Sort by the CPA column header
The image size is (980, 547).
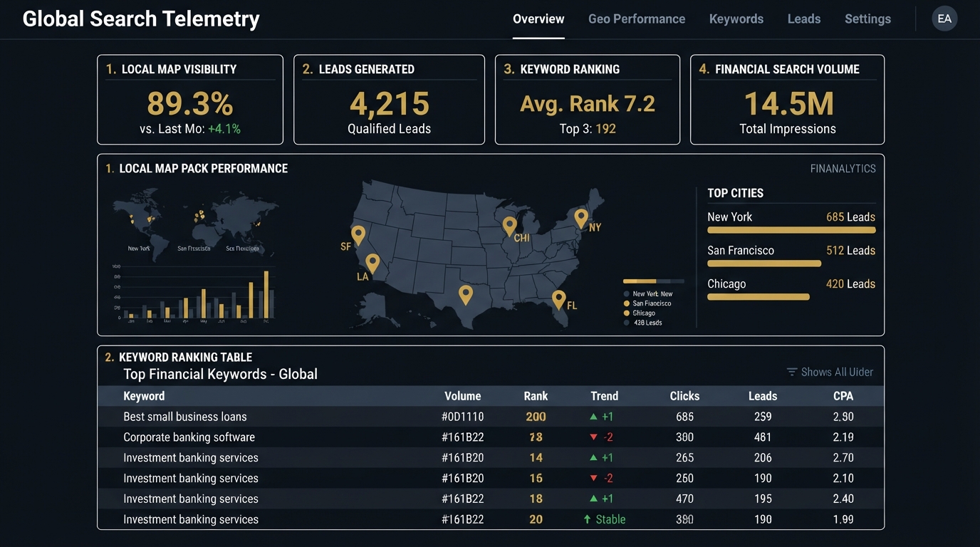pyautogui.click(x=843, y=396)
